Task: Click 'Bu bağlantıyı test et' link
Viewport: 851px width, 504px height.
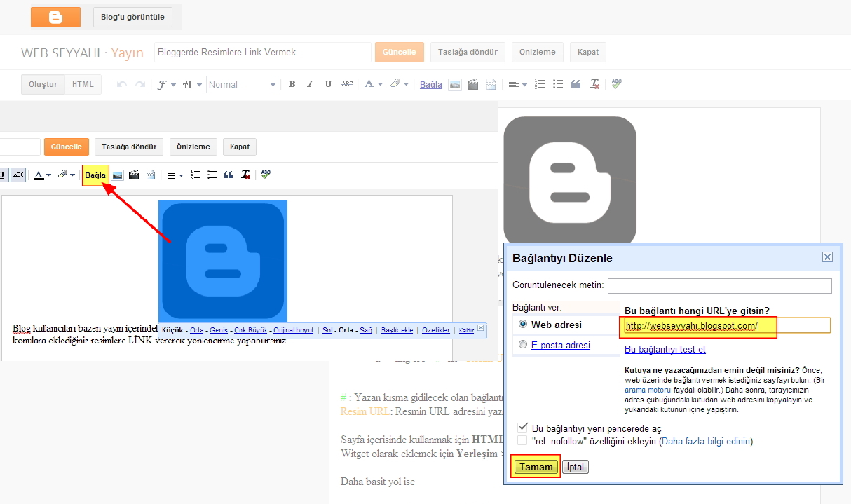Action: point(665,349)
